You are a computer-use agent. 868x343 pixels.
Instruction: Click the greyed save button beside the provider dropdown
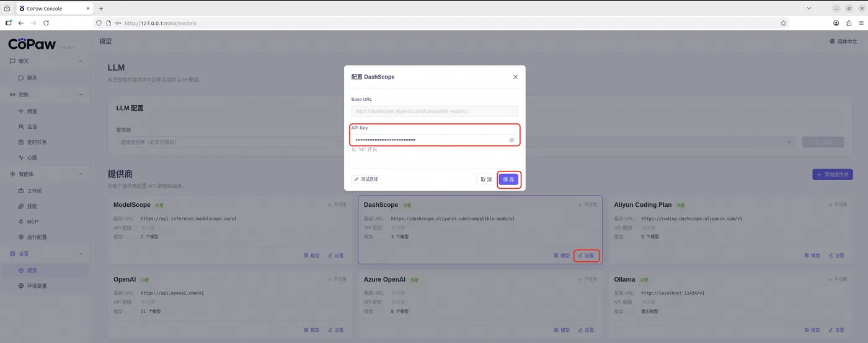823,142
